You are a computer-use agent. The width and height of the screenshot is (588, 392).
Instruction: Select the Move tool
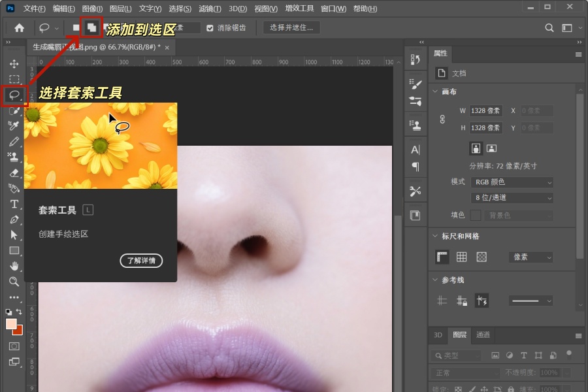14,64
